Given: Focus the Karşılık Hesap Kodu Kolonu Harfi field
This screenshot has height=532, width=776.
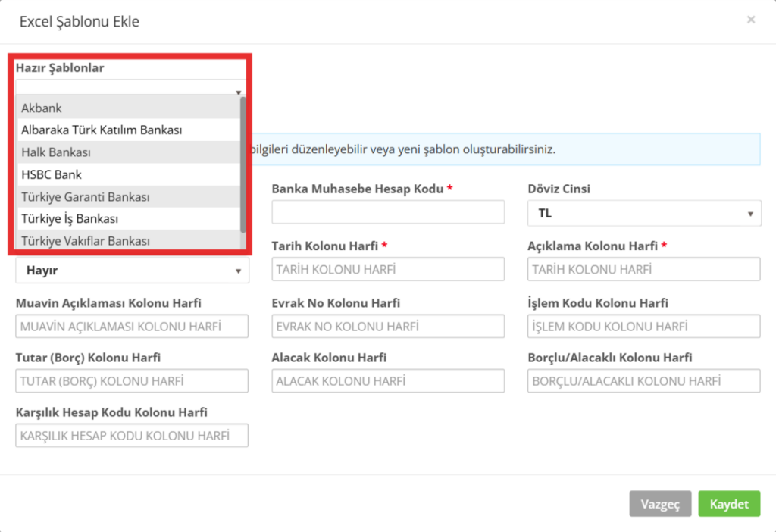Looking at the screenshot, I should tap(132, 436).
